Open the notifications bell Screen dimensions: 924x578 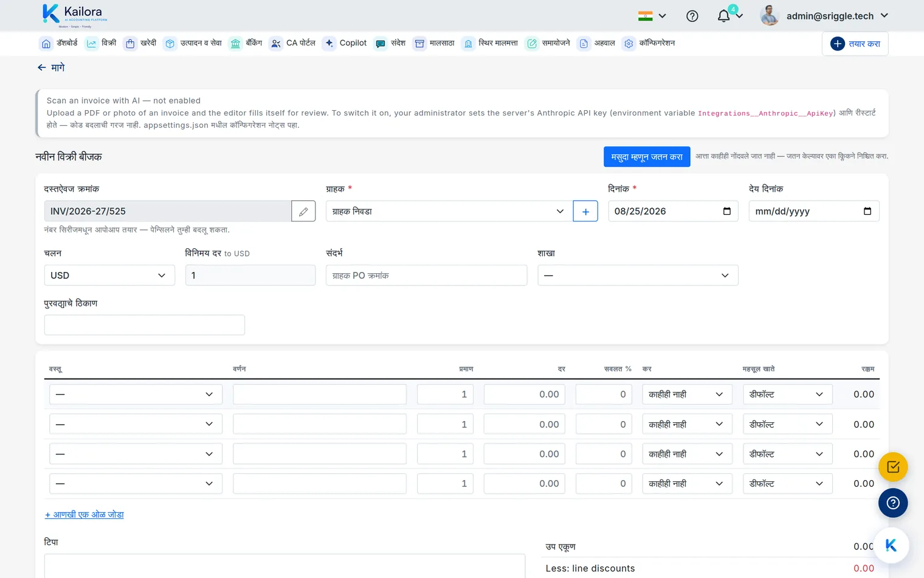[723, 16]
